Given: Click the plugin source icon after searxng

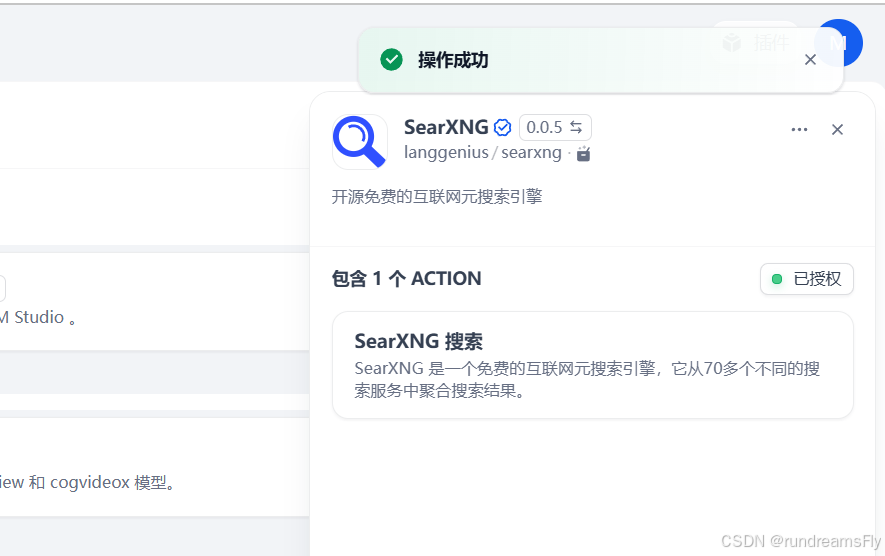Looking at the screenshot, I should pyautogui.click(x=584, y=154).
